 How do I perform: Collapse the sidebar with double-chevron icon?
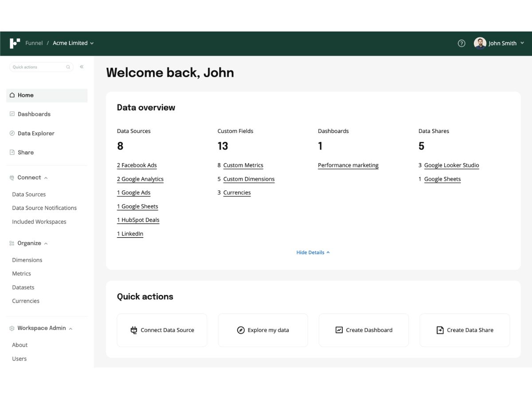coord(82,67)
